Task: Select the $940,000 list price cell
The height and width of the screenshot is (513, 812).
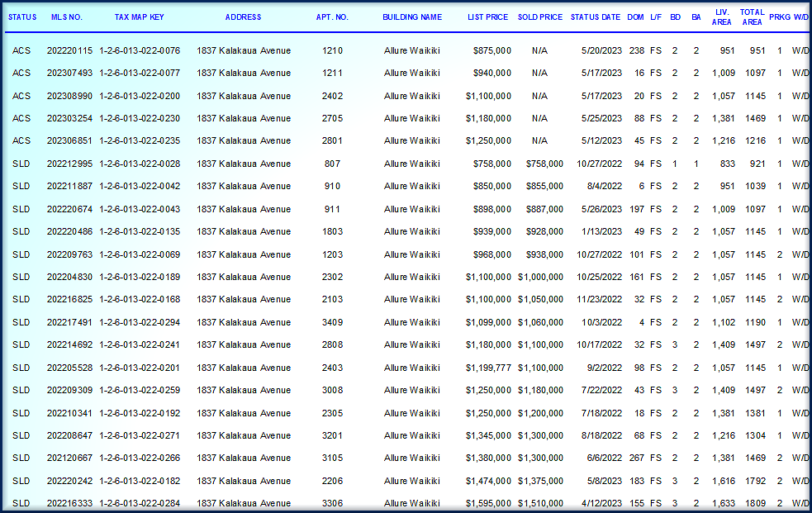Action: click(492, 73)
